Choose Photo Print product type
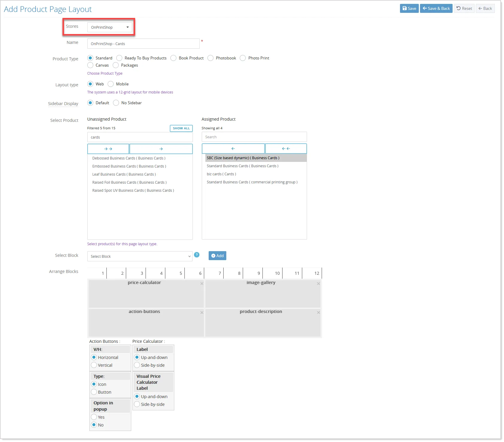This screenshot has height=442, width=504. pos(243,58)
